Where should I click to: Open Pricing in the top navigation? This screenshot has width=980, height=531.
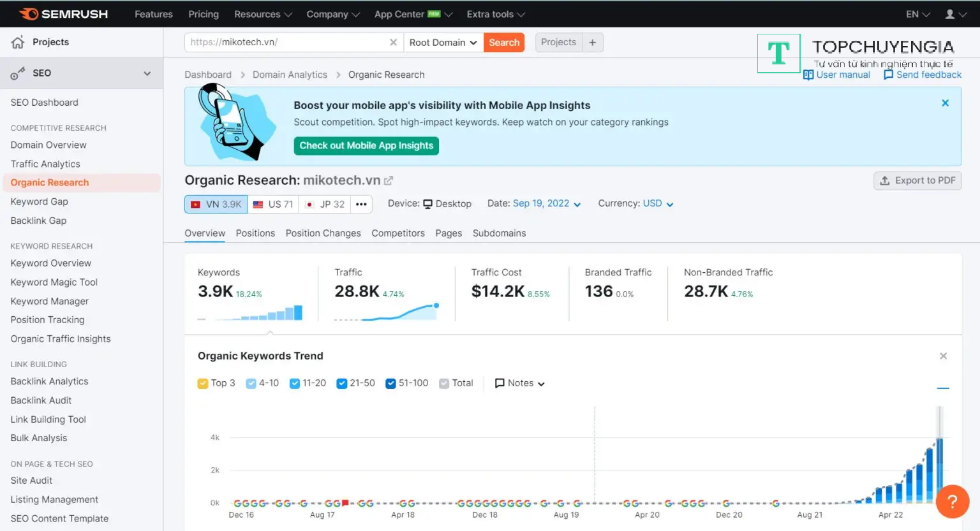click(x=204, y=14)
